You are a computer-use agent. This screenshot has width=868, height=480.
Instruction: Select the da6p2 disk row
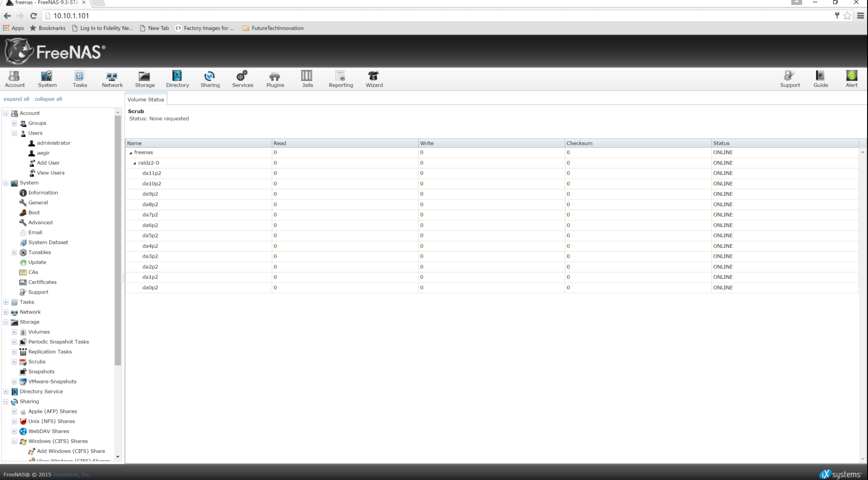492,225
